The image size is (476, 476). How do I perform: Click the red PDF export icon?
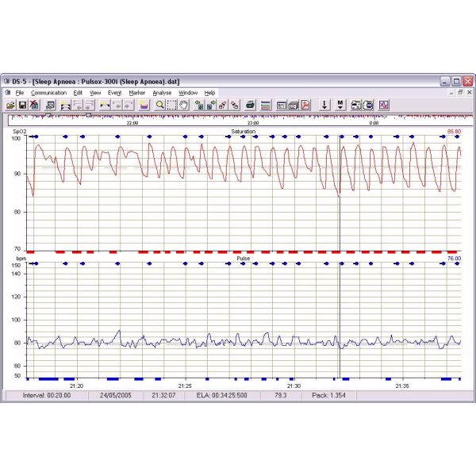tap(305, 106)
